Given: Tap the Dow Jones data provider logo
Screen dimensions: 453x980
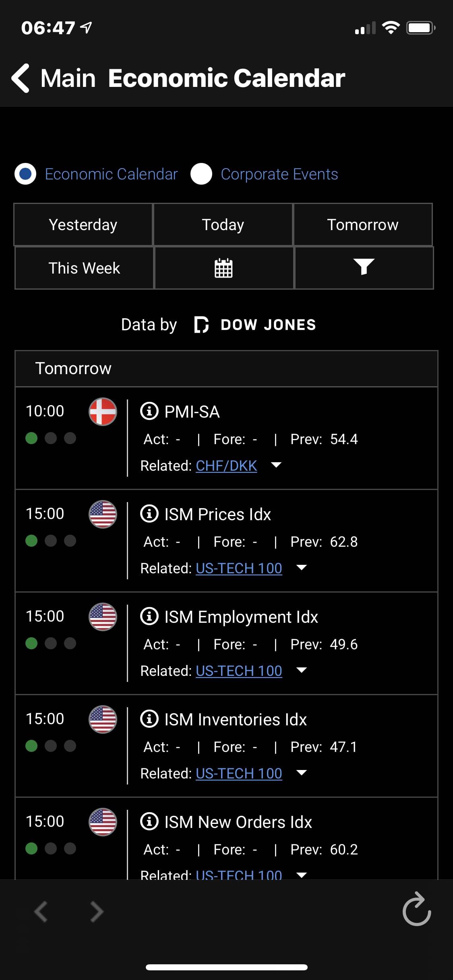Looking at the screenshot, I should [255, 325].
